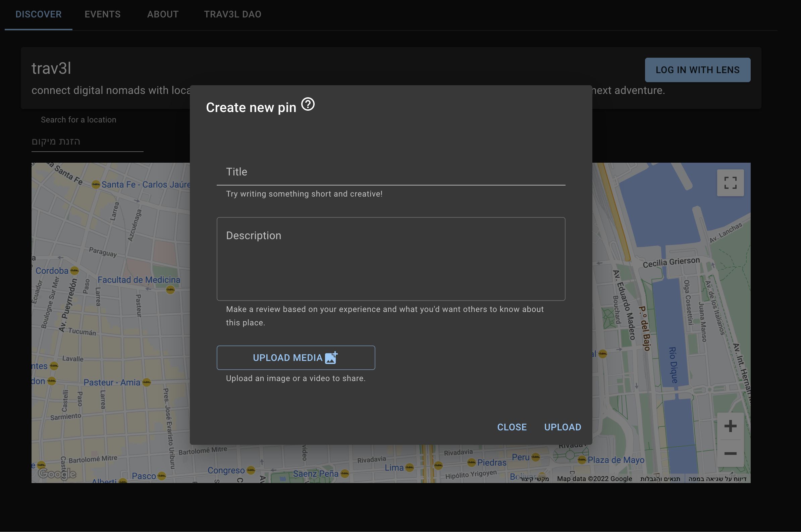This screenshot has width=801, height=532.
Task: Click the Upload button in the dialog
Action: coord(563,427)
